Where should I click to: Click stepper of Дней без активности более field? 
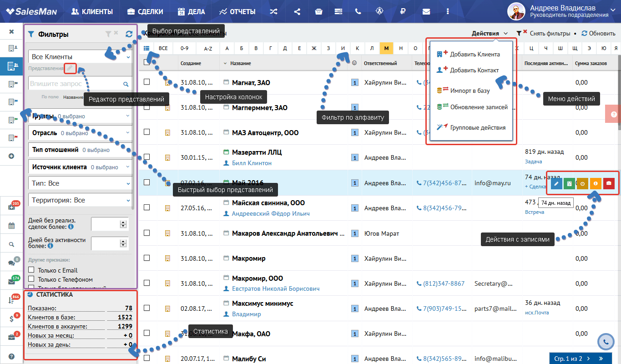(x=123, y=243)
